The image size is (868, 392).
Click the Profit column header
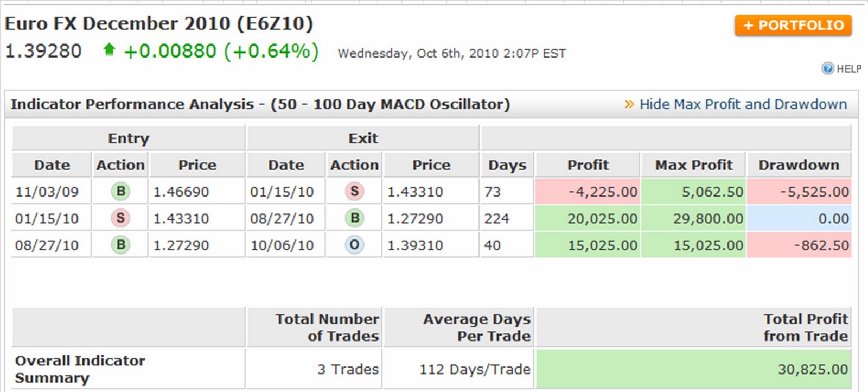(x=588, y=165)
